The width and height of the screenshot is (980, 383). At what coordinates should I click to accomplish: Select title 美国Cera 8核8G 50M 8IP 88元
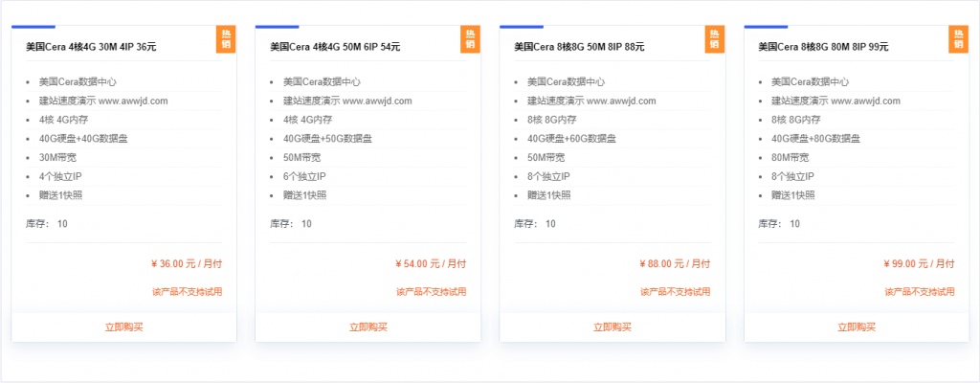point(579,46)
